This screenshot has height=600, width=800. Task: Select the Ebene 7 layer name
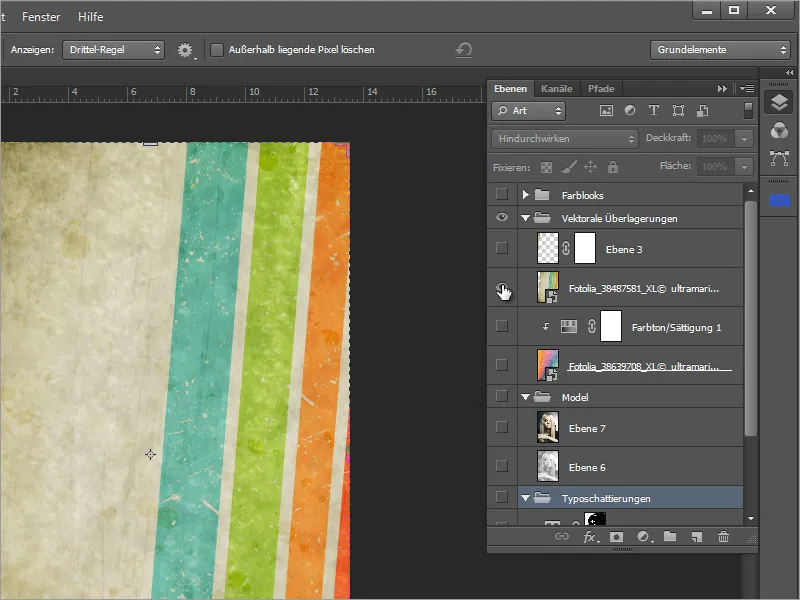[587, 429]
